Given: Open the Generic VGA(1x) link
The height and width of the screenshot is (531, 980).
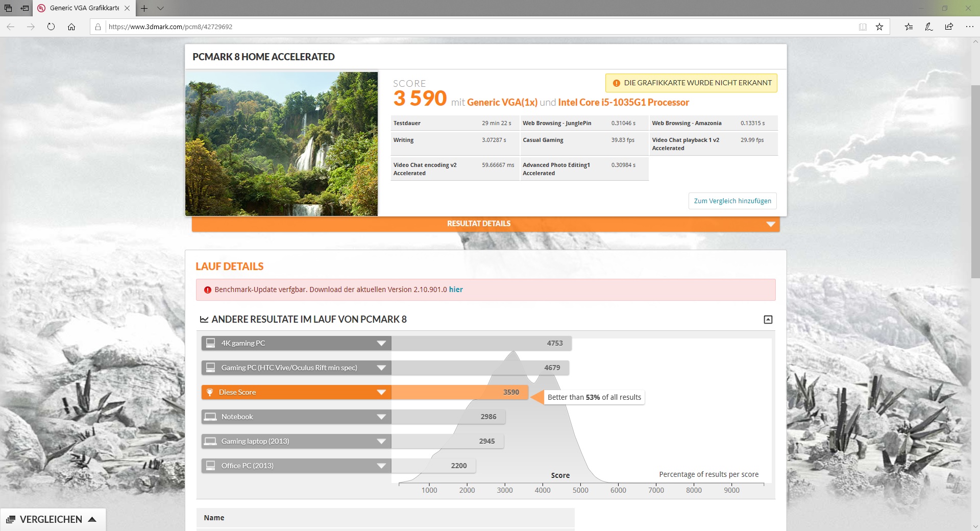Looking at the screenshot, I should pos(502,102).
